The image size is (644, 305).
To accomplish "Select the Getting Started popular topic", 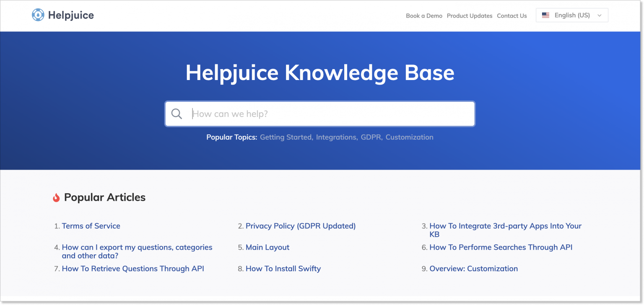I will coord(286,137).
